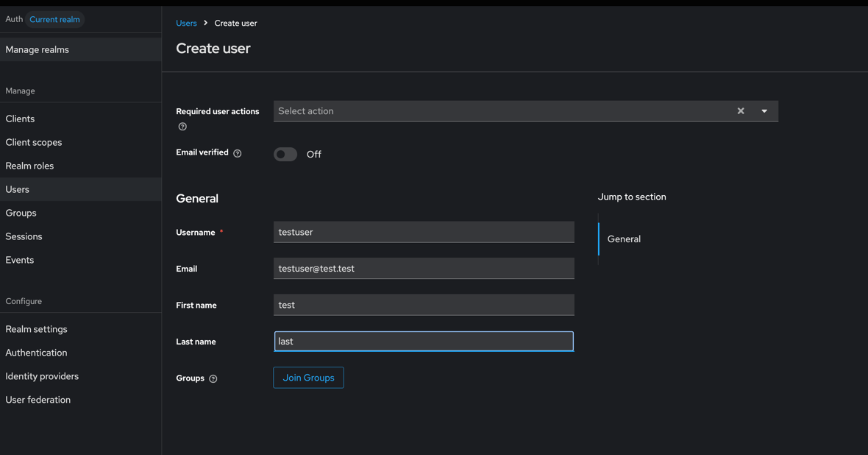Click the First name input field
The width and height of the screenshot is (868, 455).
(x=424, y=305)
